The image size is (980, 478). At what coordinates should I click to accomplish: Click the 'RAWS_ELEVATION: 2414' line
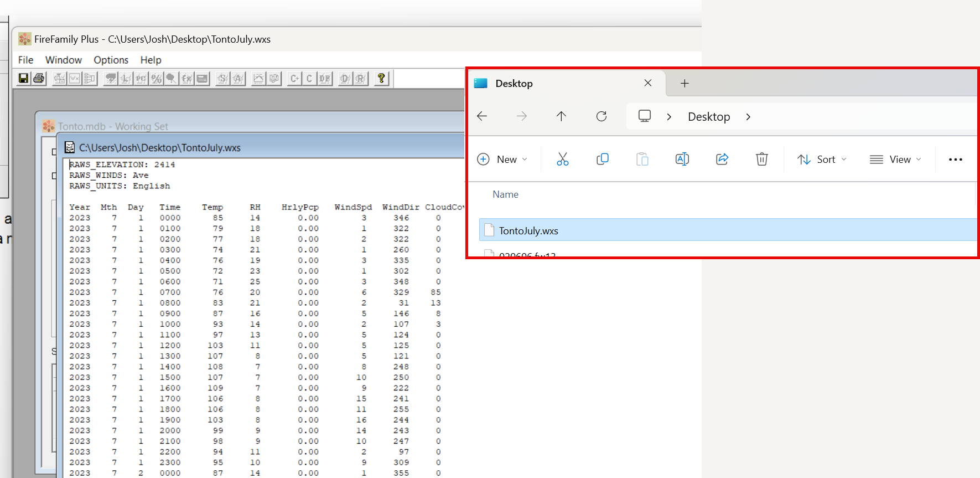(x=122, y=165)
